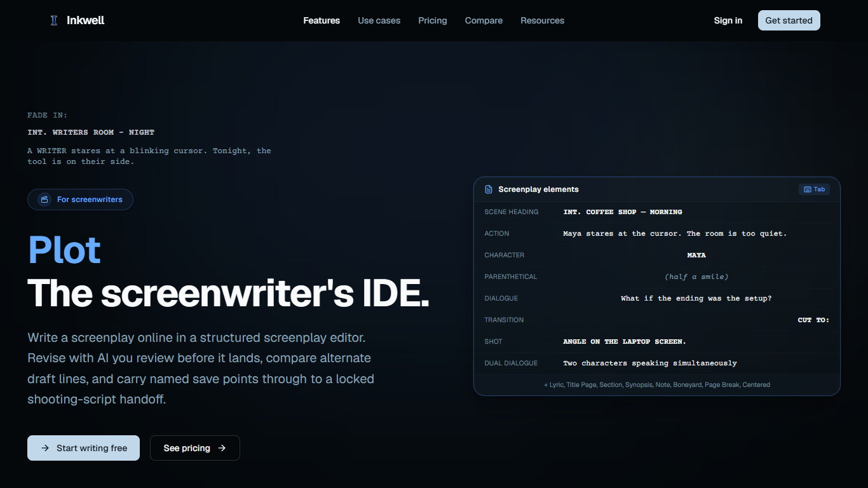Click the arrow icon in Start writing free
Viewport: 868px width, 488px height.
coord(45,448)
